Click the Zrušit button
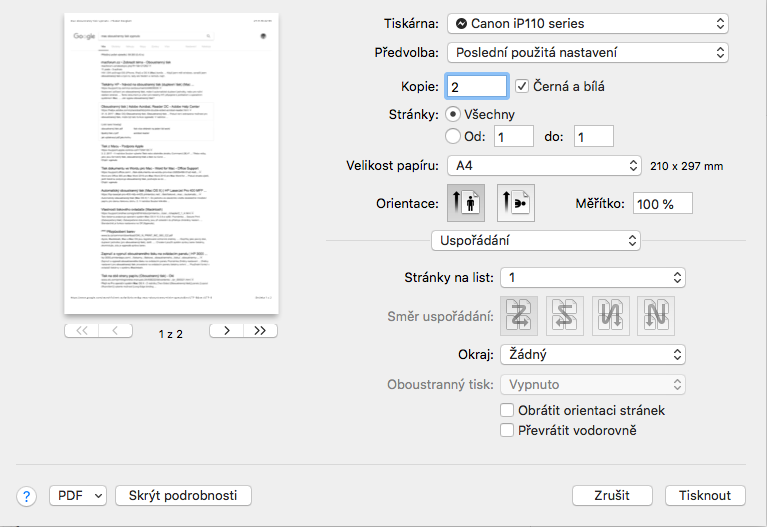 (613, 495)
